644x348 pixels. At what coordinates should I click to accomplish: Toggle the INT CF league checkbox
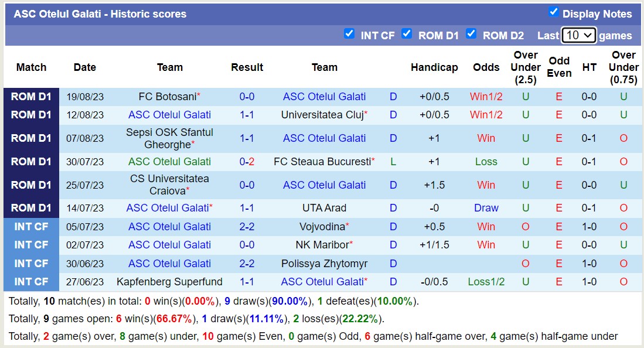349,34
